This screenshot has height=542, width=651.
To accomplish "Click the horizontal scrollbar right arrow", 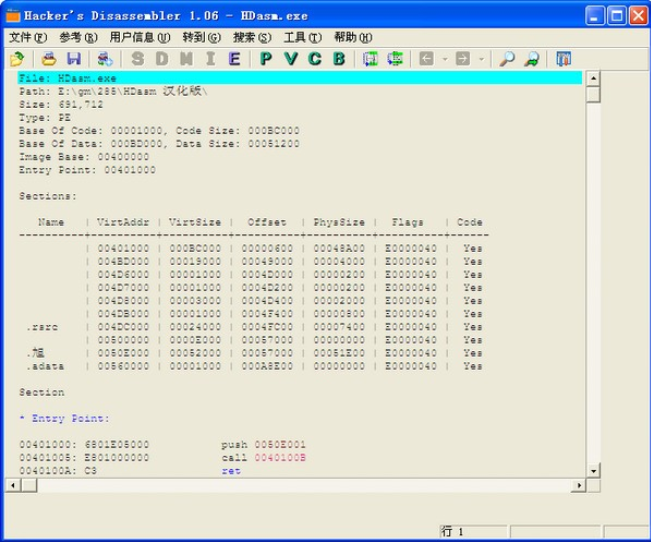I will (578, 485).
